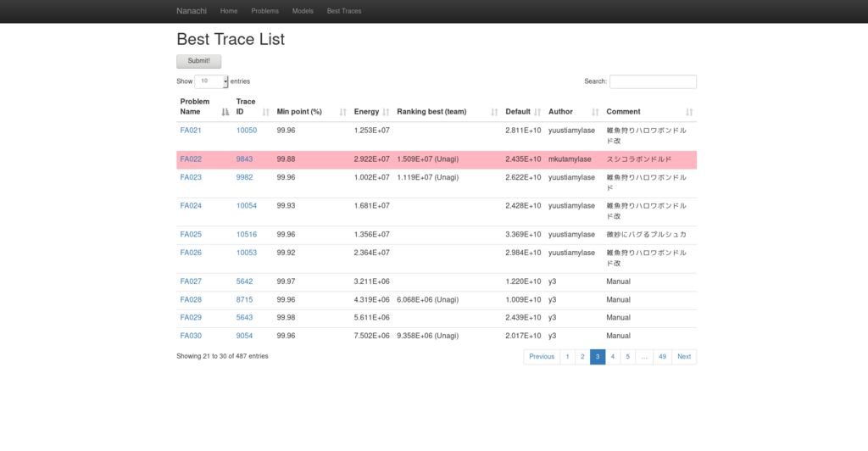Go to page 5
The width and height of the screenshot is (868, 451).
pyautogui.click(x=628, y=357)
